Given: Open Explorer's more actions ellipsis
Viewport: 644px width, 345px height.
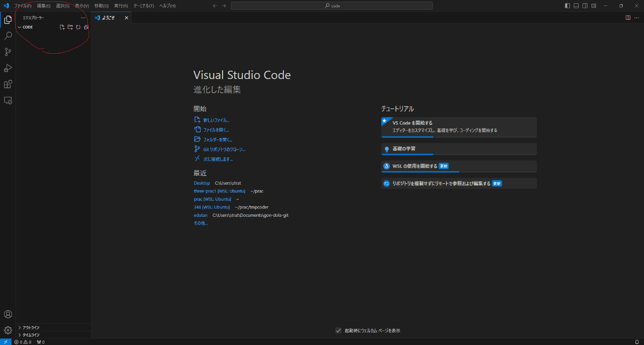Looking at the screenshot, I should click(x=83, y=17).
